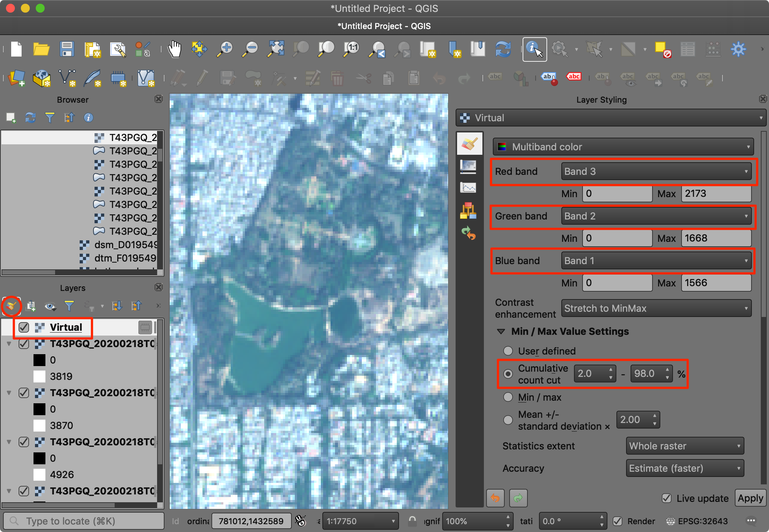The width and height of the screenshot is (769, 532).
Task: Select the User defined radio button
Action: tap(508, 351)
